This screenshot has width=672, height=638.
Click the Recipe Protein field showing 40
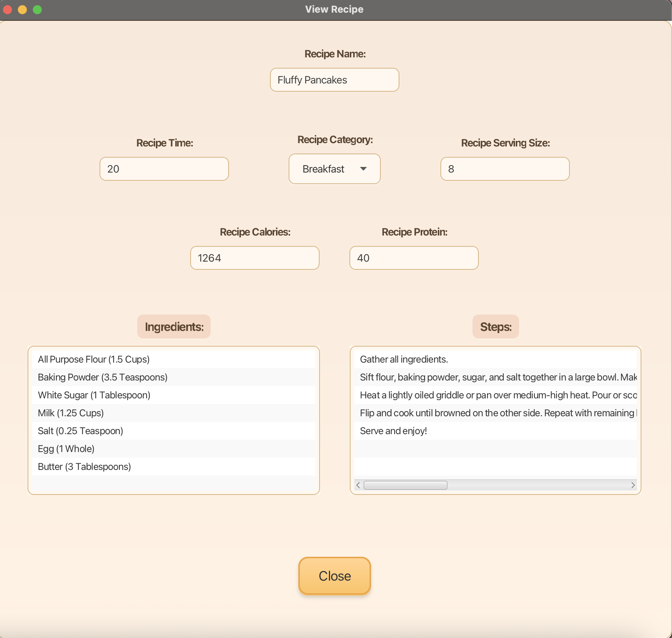pyautogui.click(x=414, y=258)
